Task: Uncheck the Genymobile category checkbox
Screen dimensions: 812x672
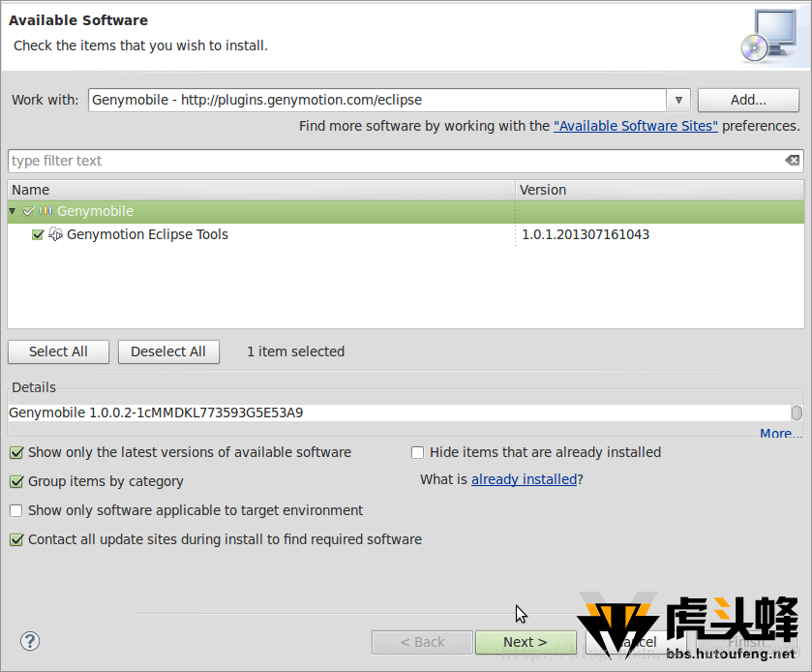Action: coord(28,211)
